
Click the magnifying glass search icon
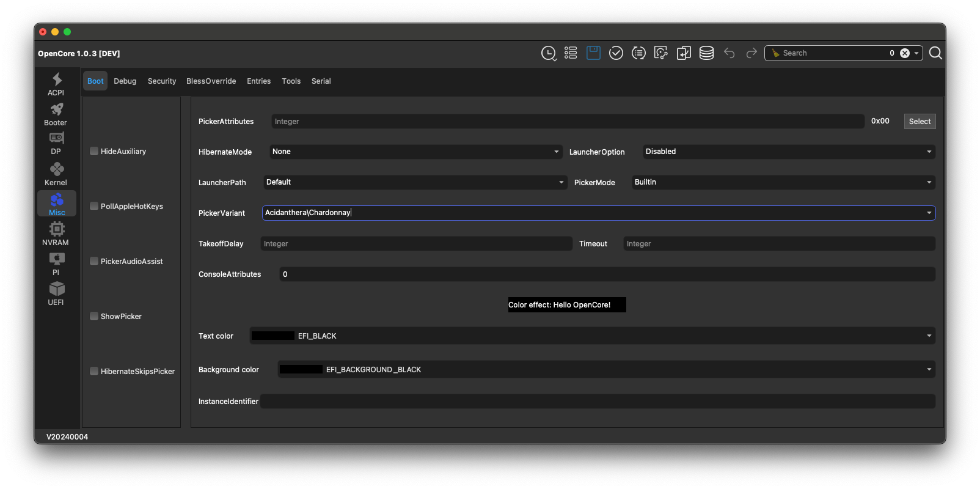coord(935,53)
